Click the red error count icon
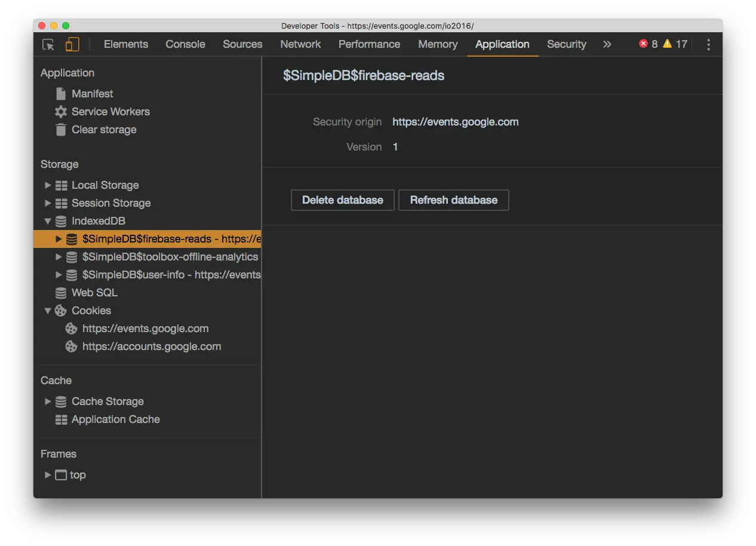This screenshot has width=756, height=546. [x=643, y=44]
